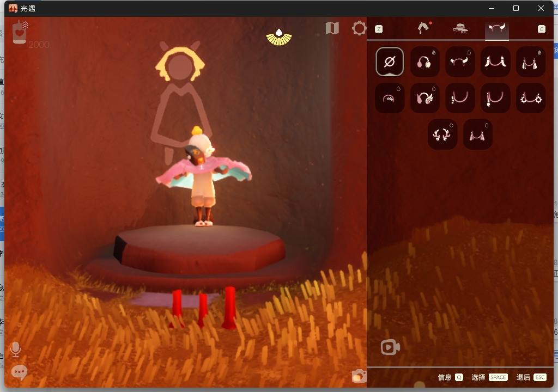Open the heart candle currency icon

coord(20,33)
